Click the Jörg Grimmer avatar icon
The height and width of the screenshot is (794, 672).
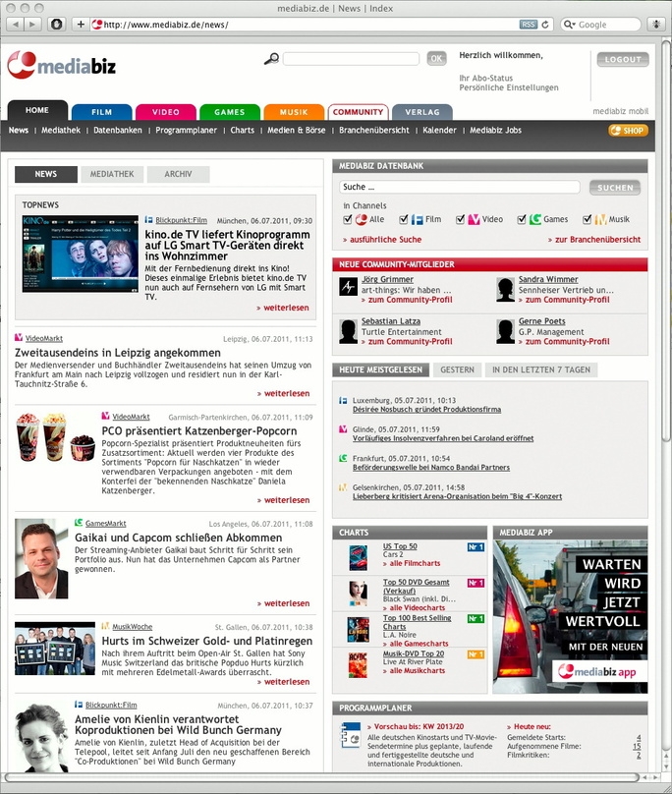pyautogui.click(x=349, y=286)
